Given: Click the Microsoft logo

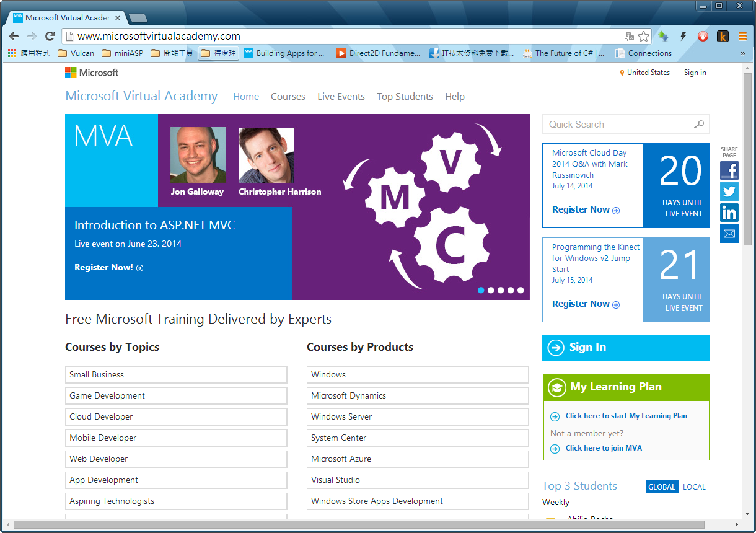Looking at the screenshot, I should 91,73.
